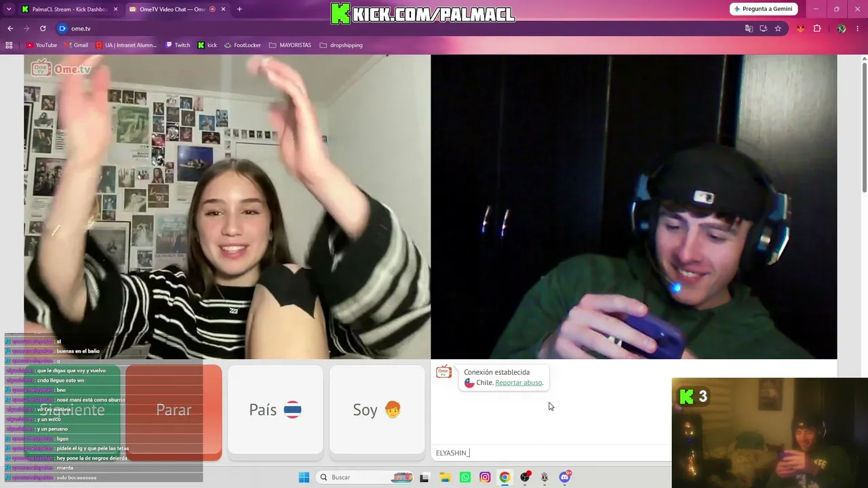Expand the dropshipping bookmark folder

coord(341,45)
